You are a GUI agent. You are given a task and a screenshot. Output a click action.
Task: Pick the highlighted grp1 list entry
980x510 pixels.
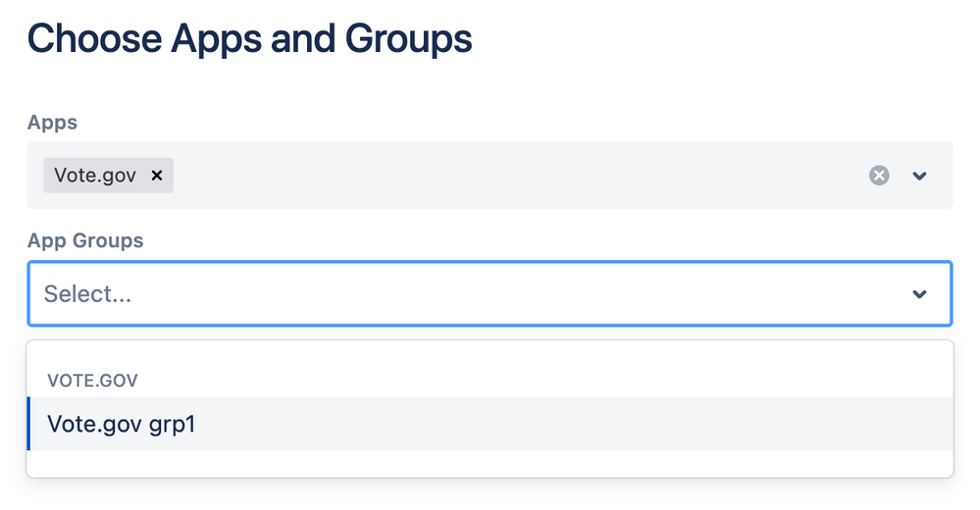[x=490, y=424]
